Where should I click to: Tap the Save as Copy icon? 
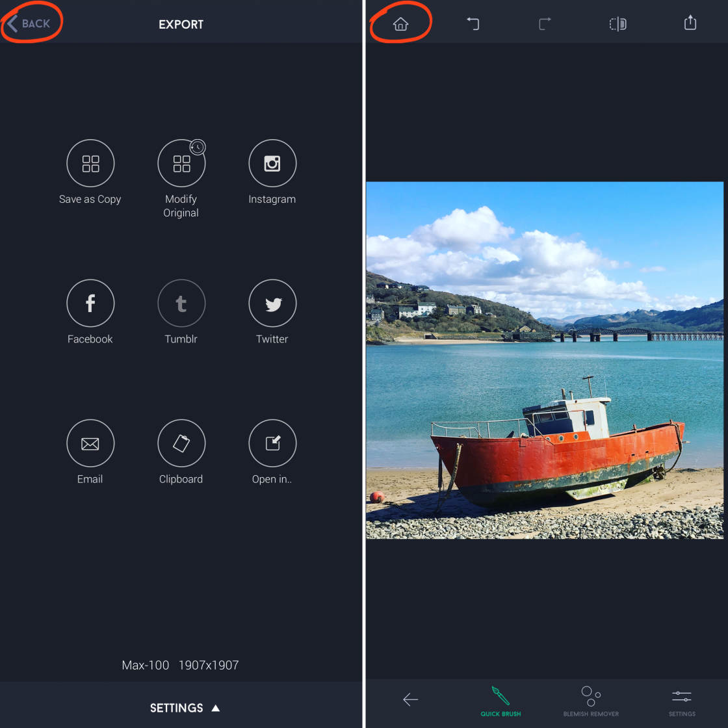90,163
